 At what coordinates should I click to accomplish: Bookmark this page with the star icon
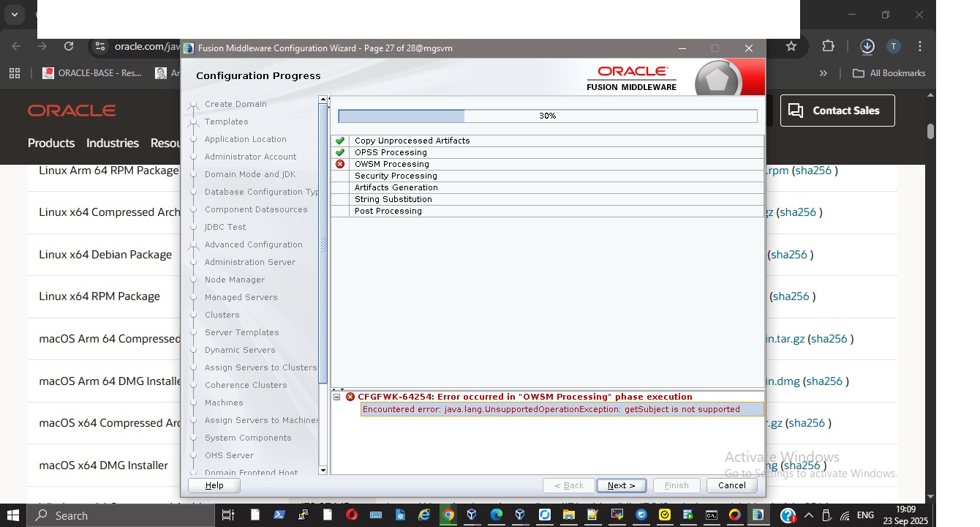[791, 46]
